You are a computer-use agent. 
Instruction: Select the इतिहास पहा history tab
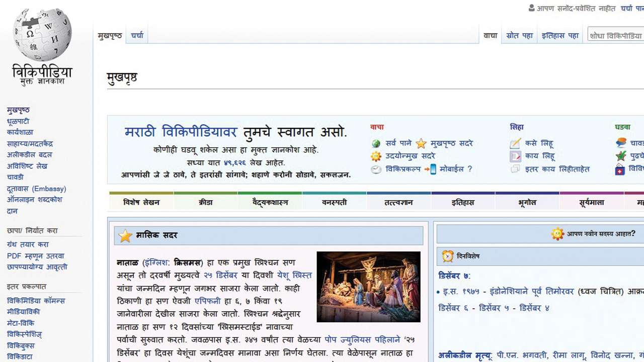[560, 36]
